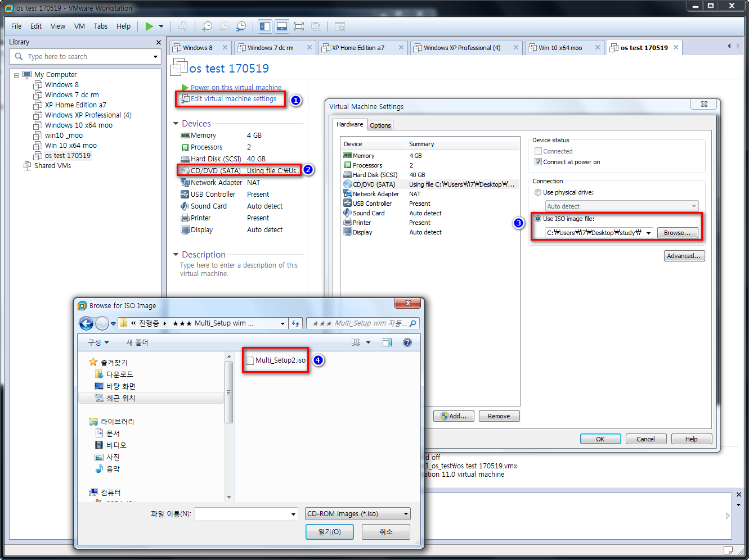Screen dimensions: 749x560
Task: Click the Unity mode toolbar icon
Action: click(x=316, y=26)
